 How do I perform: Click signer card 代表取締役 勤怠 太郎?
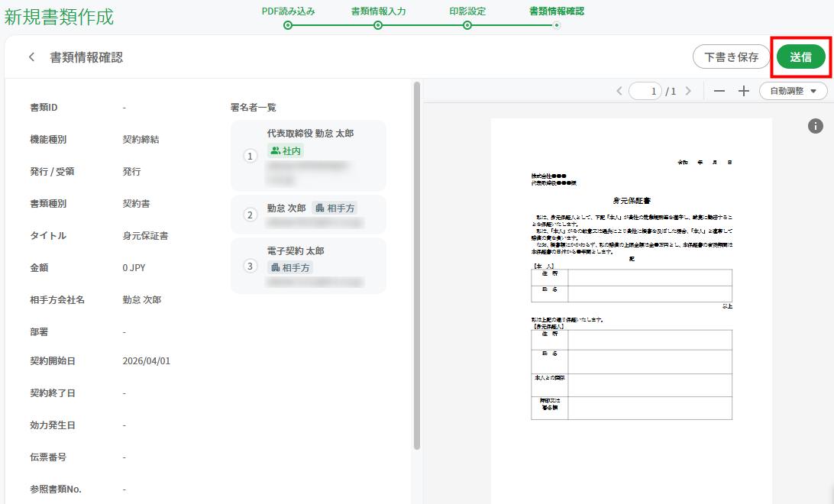click(309, 156)
